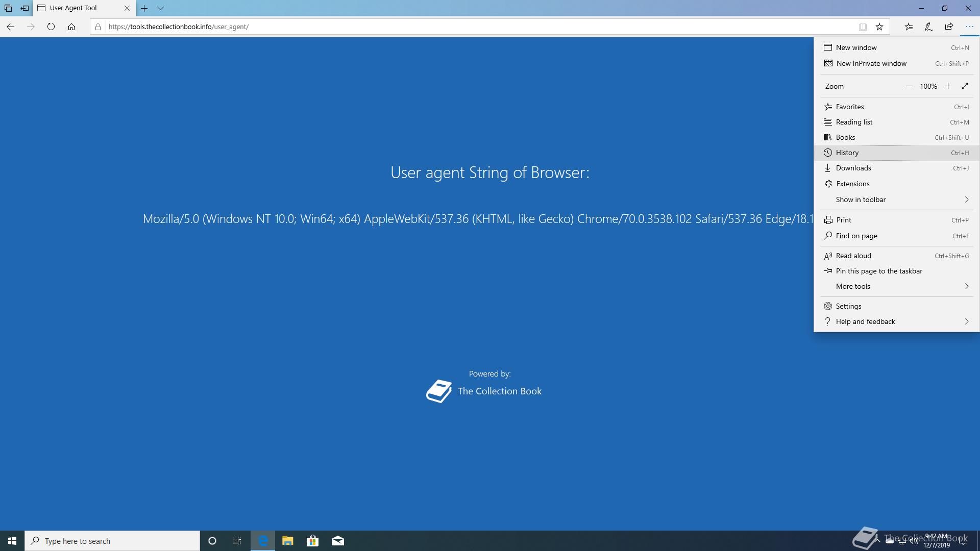
Task: Enter full screen from Zoom row
Action: [965, 86]
